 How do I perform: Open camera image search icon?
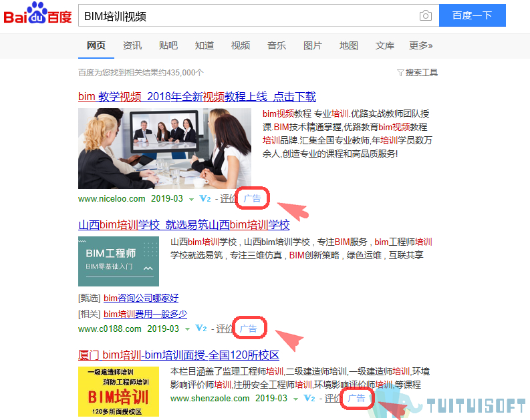point(426,15)
